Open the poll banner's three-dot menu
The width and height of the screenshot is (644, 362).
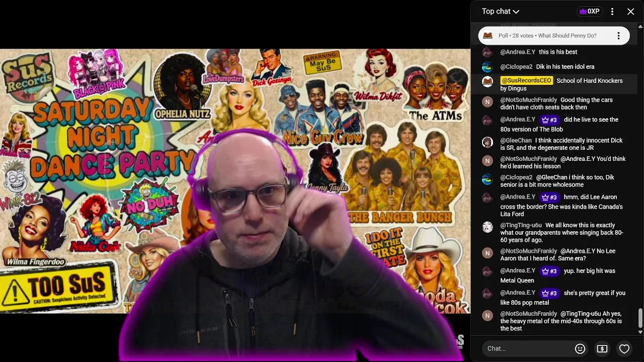tap(618, 36)
